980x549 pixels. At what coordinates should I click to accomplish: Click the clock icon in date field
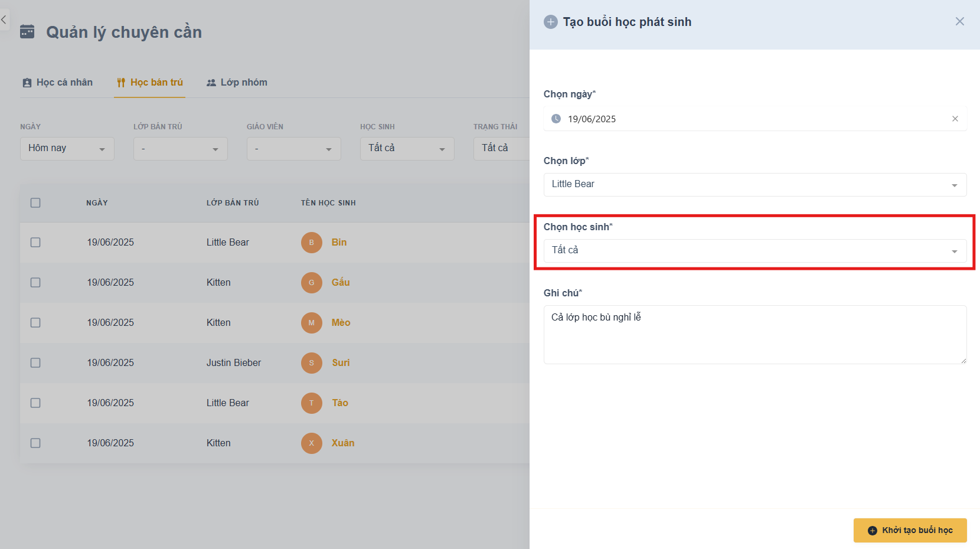pos(556,119)
